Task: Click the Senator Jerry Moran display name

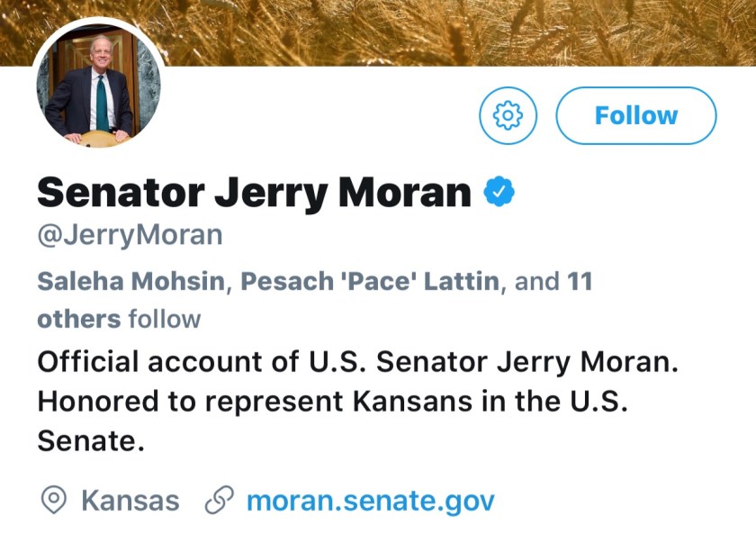Action: pos(255,192)
